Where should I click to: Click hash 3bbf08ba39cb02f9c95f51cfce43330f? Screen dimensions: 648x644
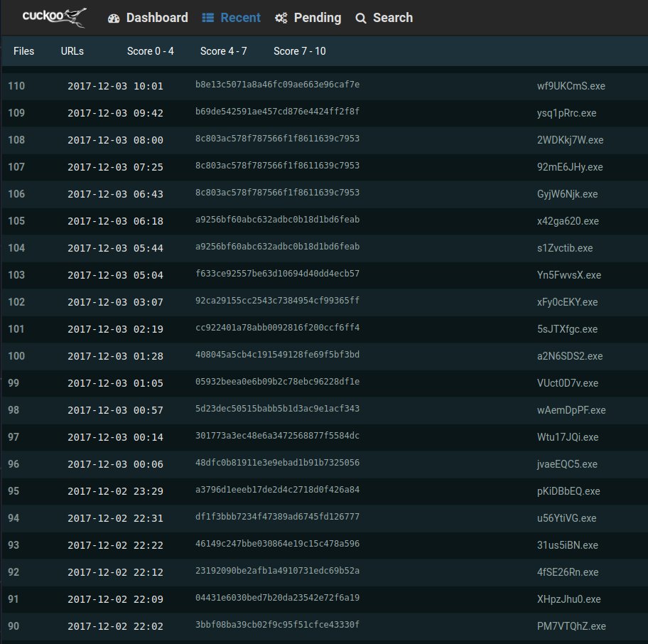277,625
